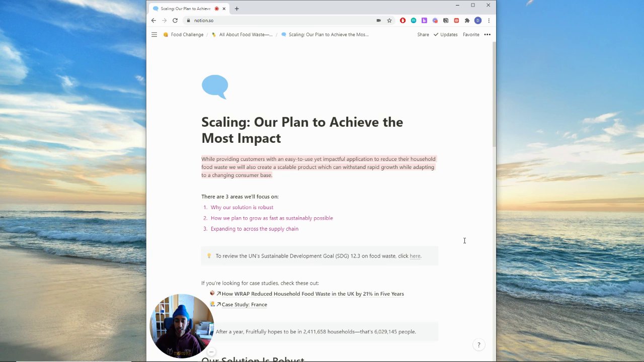
Task: Maximize the Chrome window
Action: tap(473, 5)
